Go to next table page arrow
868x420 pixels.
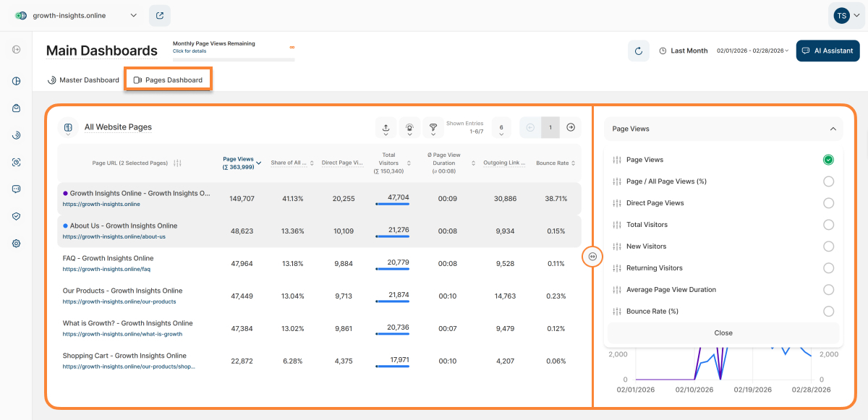point(571,127)
